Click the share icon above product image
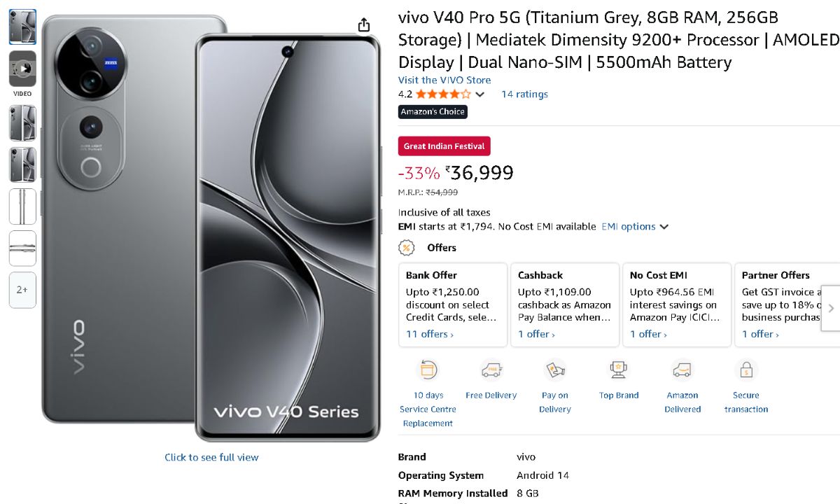840x504 pixels. [x=364, y=25]
